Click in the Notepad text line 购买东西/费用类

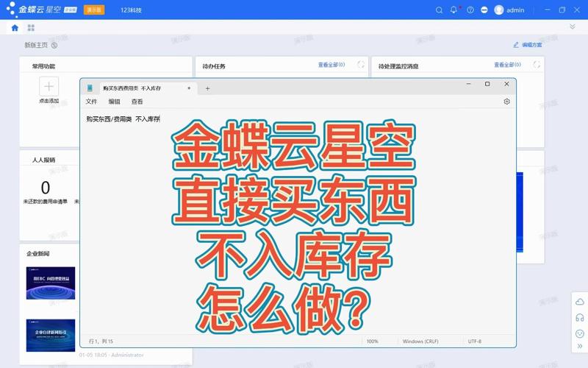click(109, 119)
